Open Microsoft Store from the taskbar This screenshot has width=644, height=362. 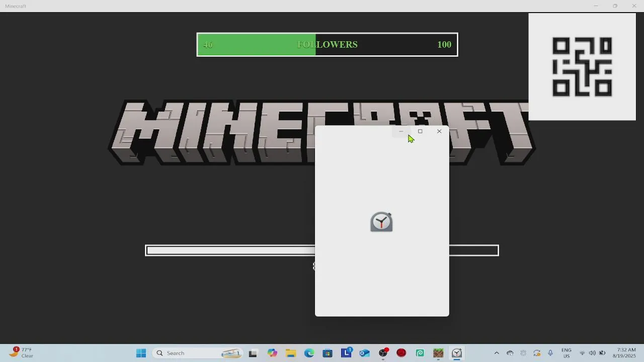pos(328,353)
